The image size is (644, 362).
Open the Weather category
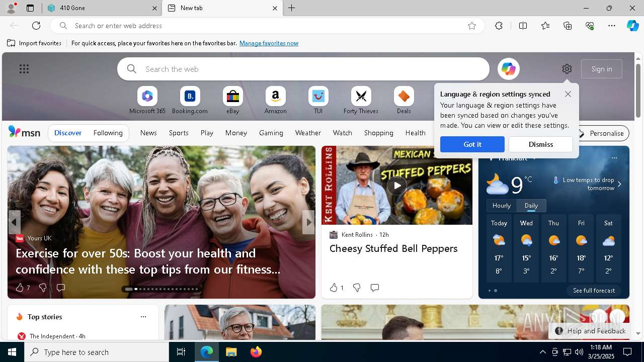pos(308,133)
